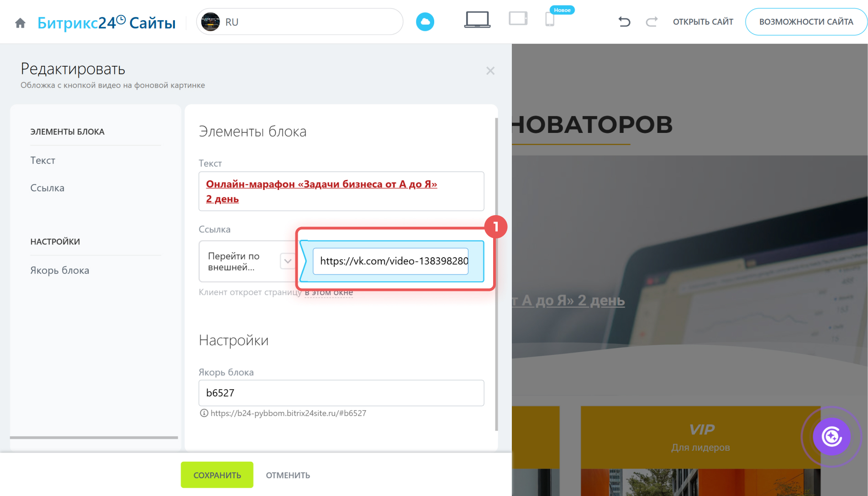The height and width of the screenshot is (496, 868).
Task: Switch to tablet preview mode
Action: coord(518,19)
